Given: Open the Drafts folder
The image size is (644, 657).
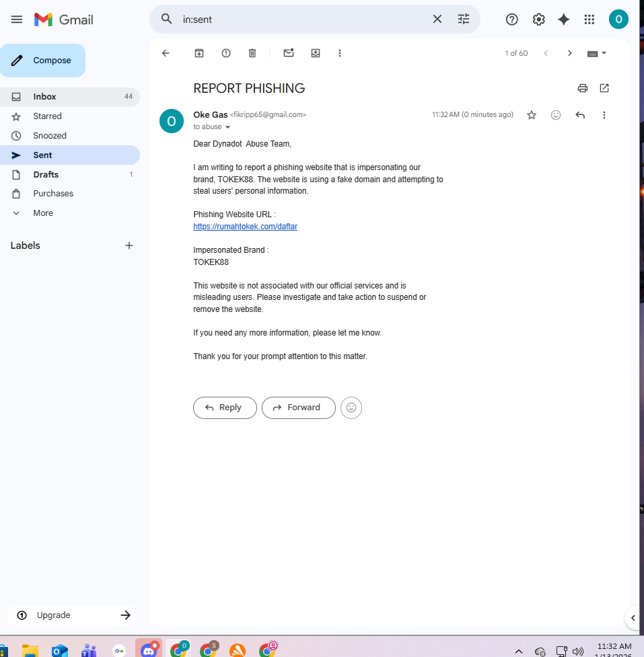Looking at the screenshot, I should tap(69, 174).
